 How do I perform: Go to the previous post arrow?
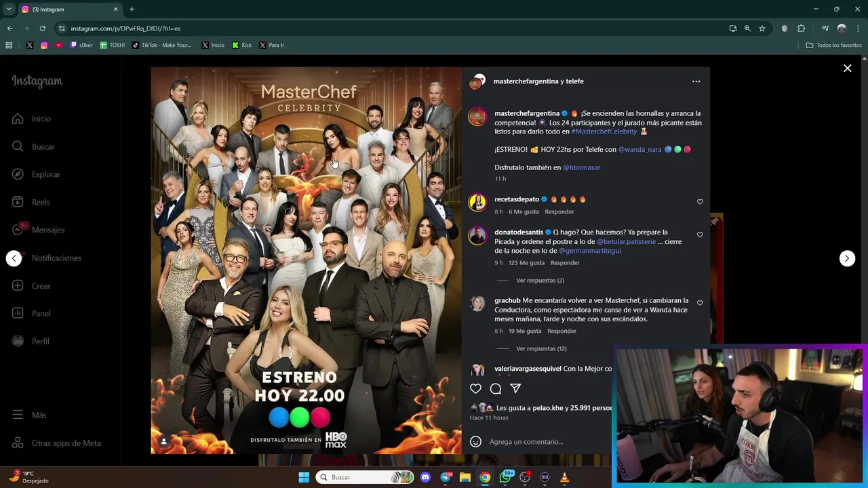(x=14, y=258)
